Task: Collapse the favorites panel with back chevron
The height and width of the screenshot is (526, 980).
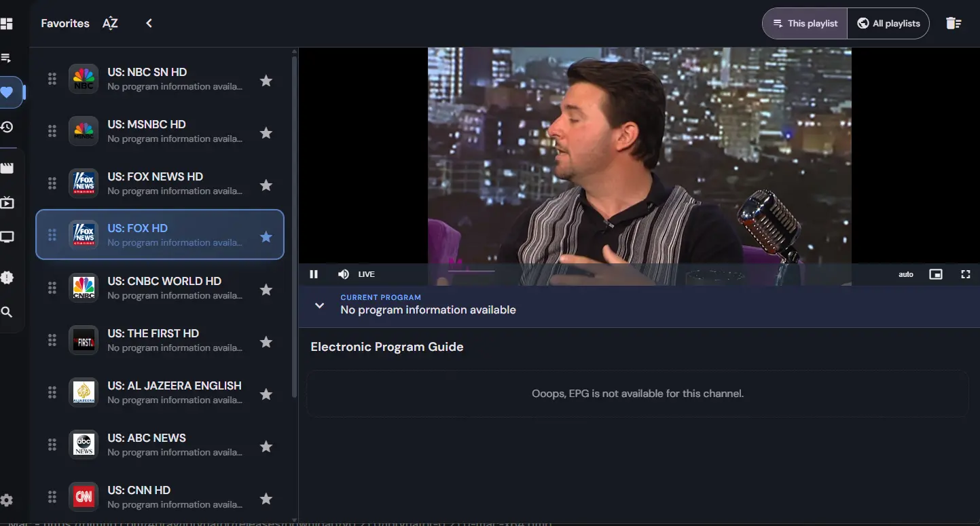Action: 149,23
